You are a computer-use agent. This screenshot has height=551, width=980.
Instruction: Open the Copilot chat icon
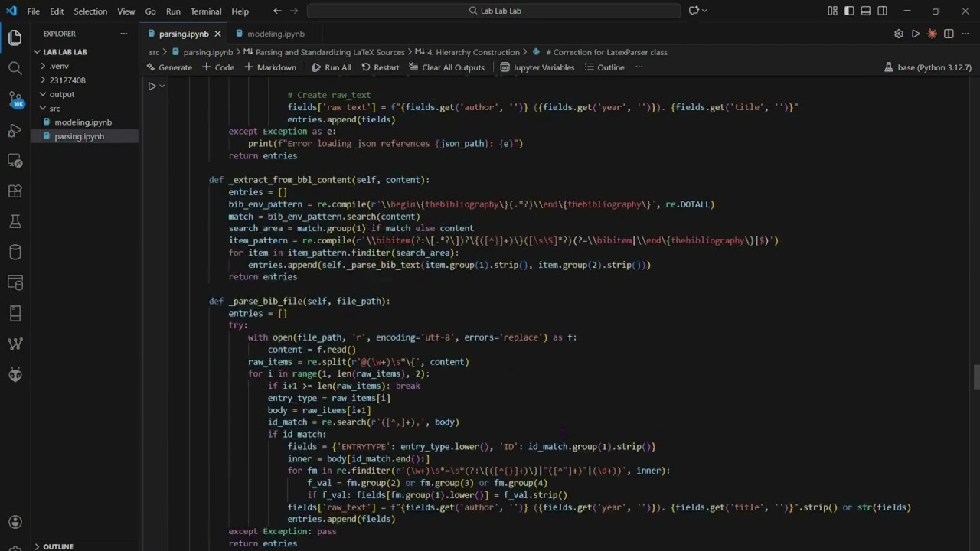(x=694, y=11)
